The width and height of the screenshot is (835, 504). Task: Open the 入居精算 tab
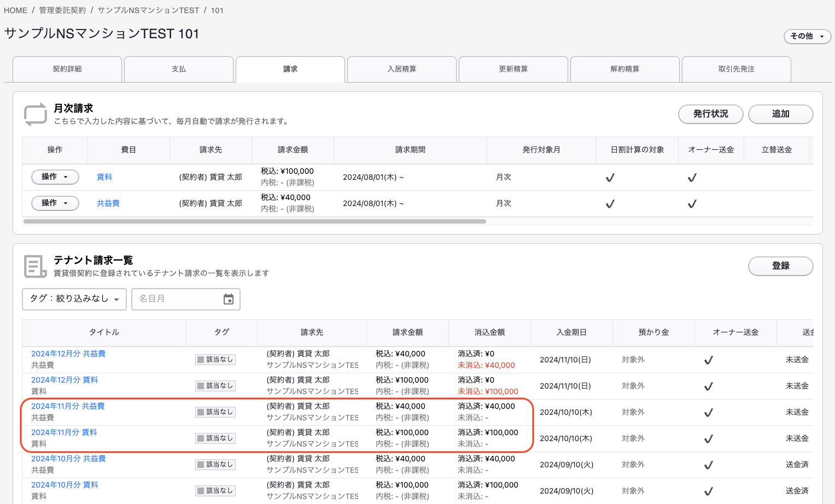tap(402, 69)
